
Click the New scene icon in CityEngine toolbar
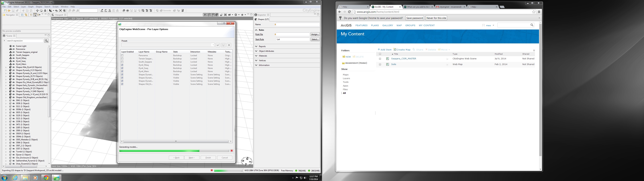tap(5, 11)
